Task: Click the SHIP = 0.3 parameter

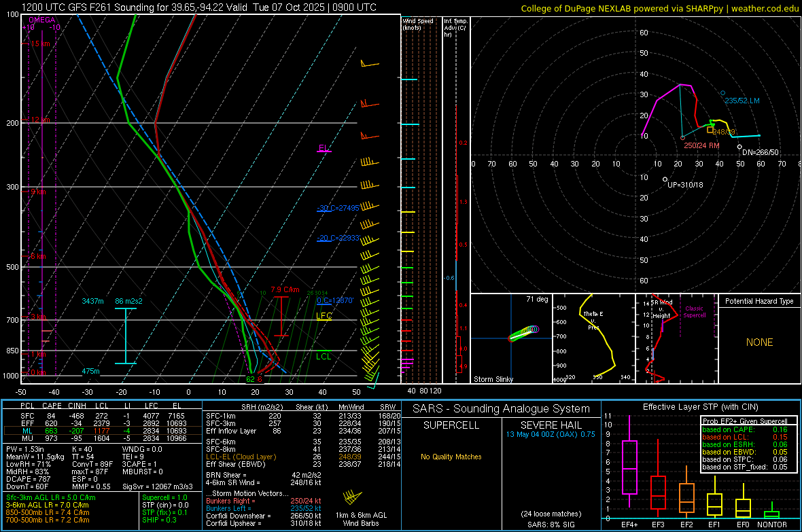Action: (159, 520)
